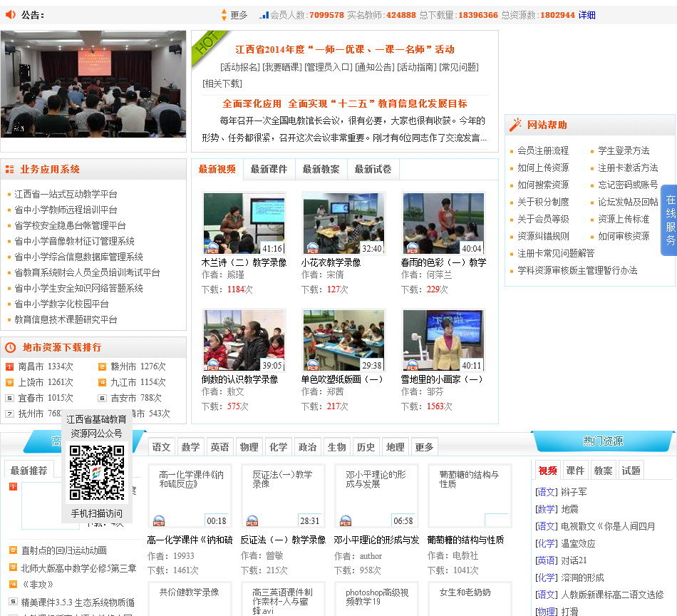
Task: Open the 在线服务 side tab
Action: [670, 220]
